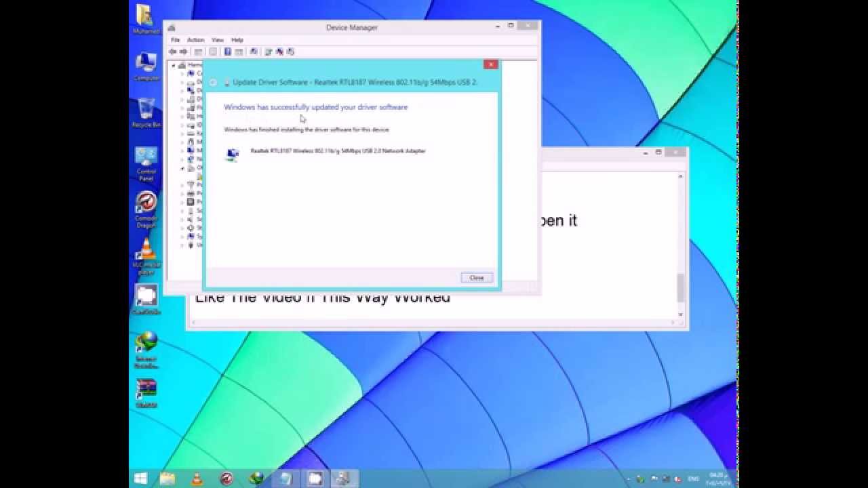868x488 pixels.
Task: Click the clock in the system tray
Action: 718,479
